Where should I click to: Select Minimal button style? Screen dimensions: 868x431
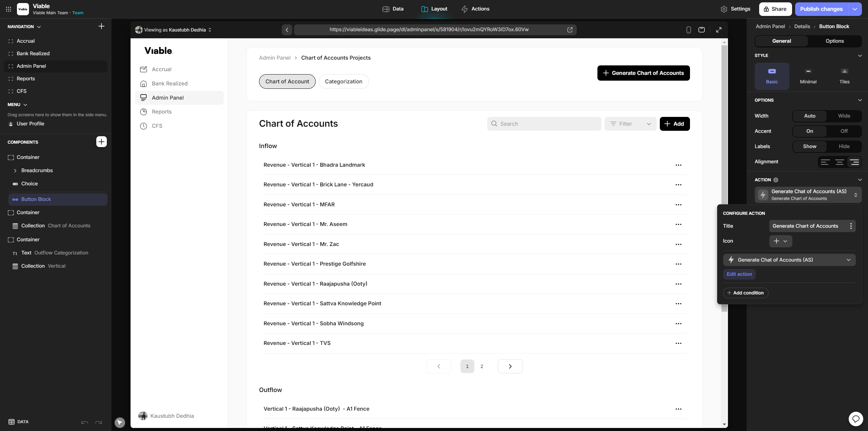click(808, 76)
